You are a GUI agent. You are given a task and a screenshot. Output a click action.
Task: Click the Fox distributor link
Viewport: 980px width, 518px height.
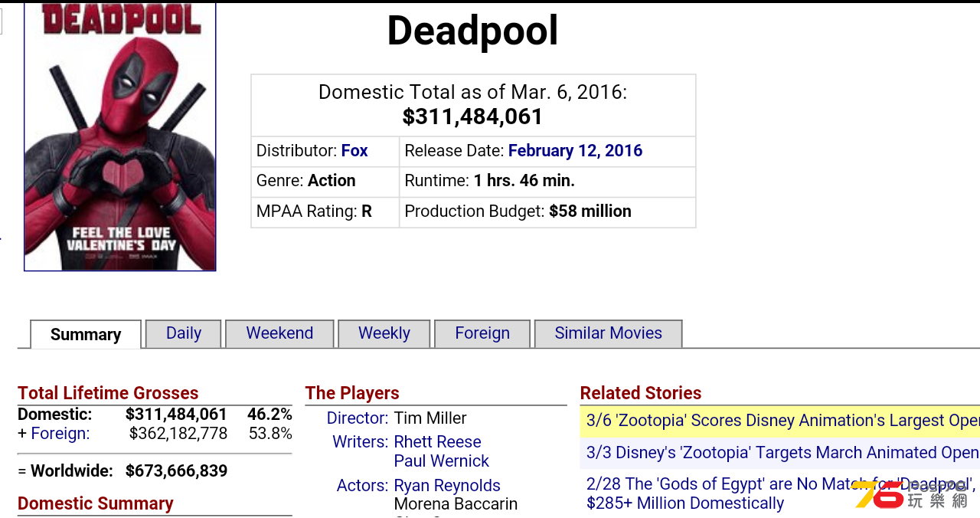[x=354, y=151]
